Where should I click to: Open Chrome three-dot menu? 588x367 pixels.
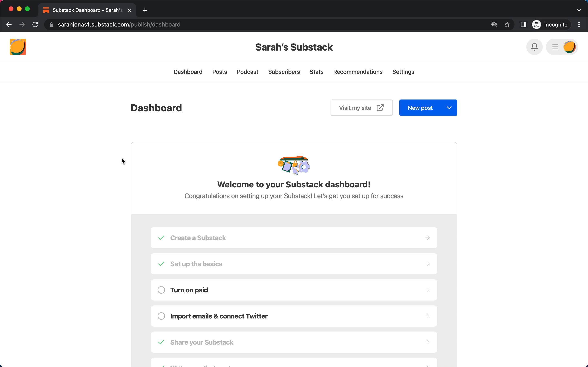(x=579, y=24)
